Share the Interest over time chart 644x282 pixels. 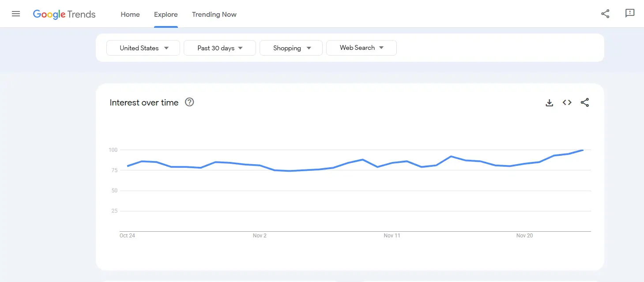click(585, 102)
